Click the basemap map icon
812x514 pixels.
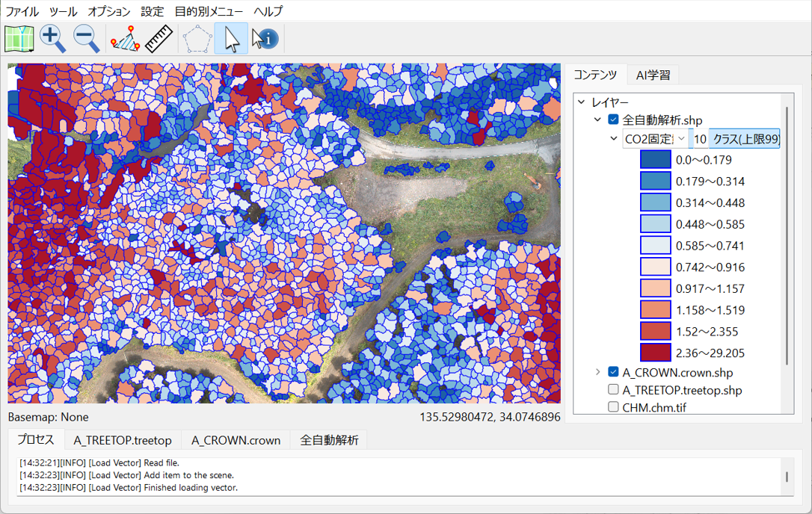point(19,39)
